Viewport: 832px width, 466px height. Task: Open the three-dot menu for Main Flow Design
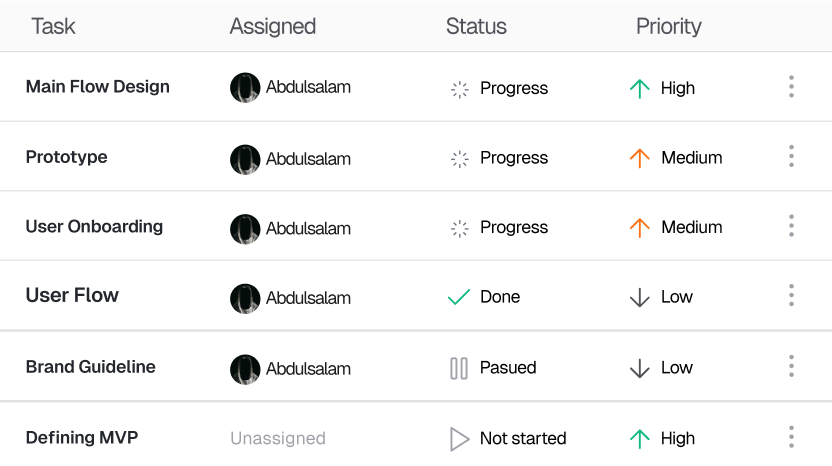coord(791,87)
